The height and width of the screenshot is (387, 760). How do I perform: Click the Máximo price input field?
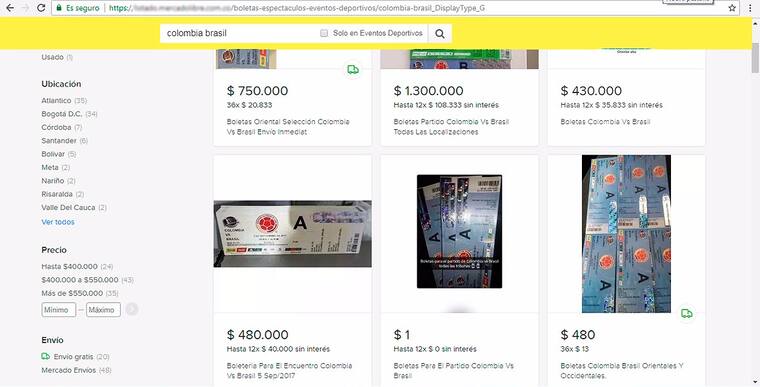coord(103,309)
